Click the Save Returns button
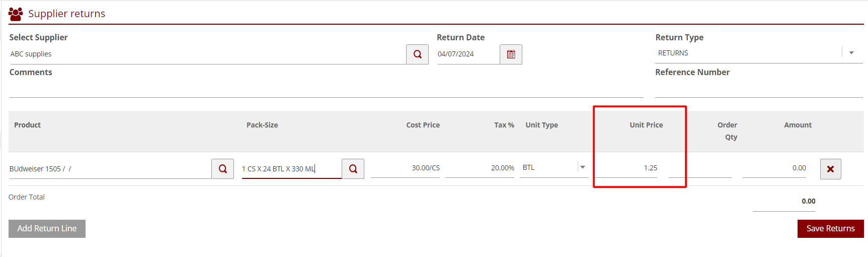This screenshot has width=868, height=257. coord(830,228)
